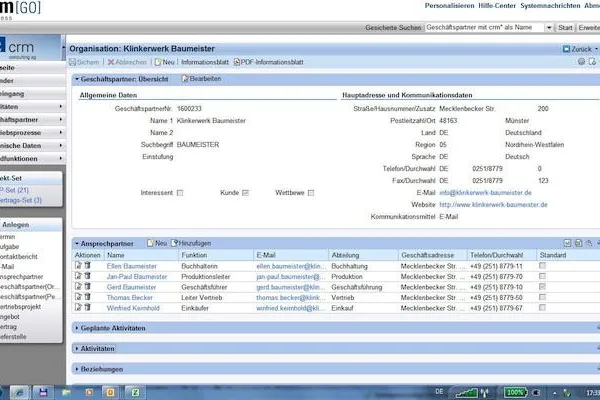Click third icon at right of Ansprechpartner header
This screenshot has width=600, height=400.
pos(589,243)
